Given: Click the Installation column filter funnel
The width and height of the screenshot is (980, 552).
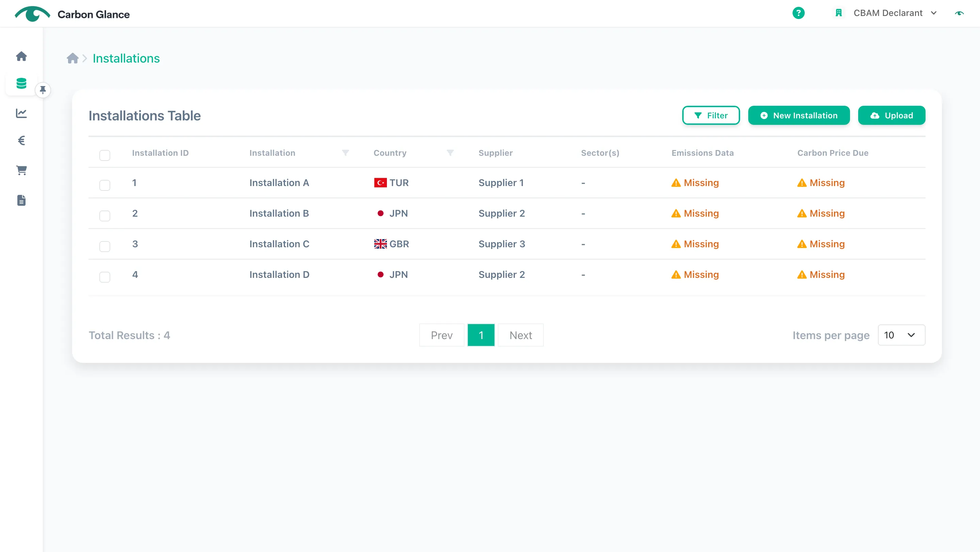Looking at the screenshot, I should point(345,153).
